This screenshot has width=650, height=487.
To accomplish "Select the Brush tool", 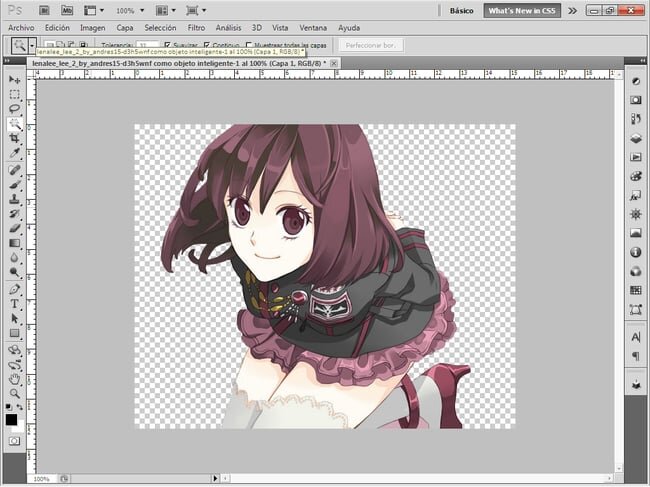I will [15, 184].
